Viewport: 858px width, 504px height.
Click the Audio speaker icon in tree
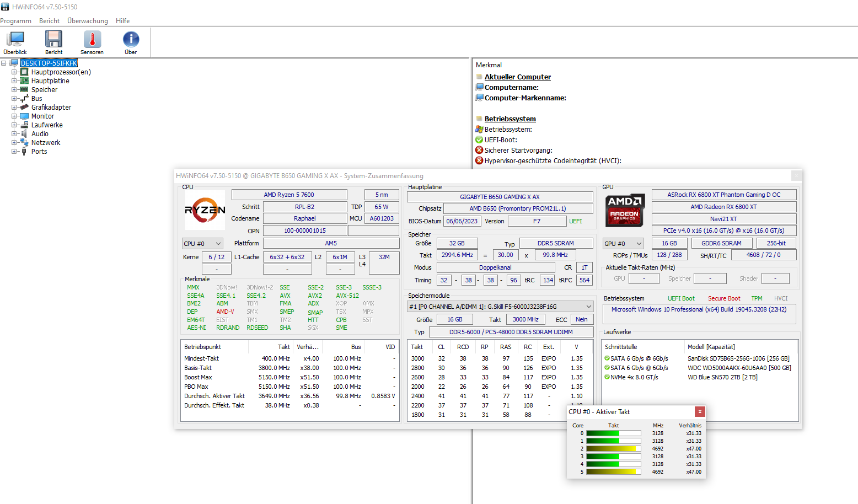(x=24, y=134)
